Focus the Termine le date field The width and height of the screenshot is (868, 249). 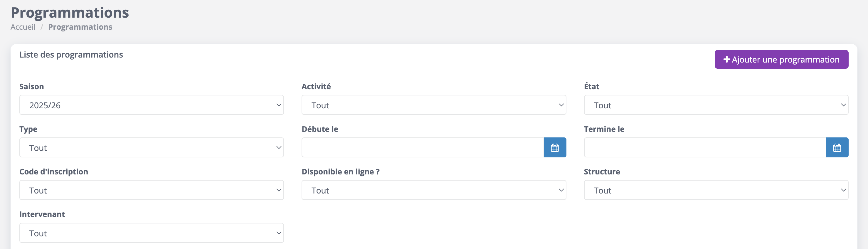point(705,148)
